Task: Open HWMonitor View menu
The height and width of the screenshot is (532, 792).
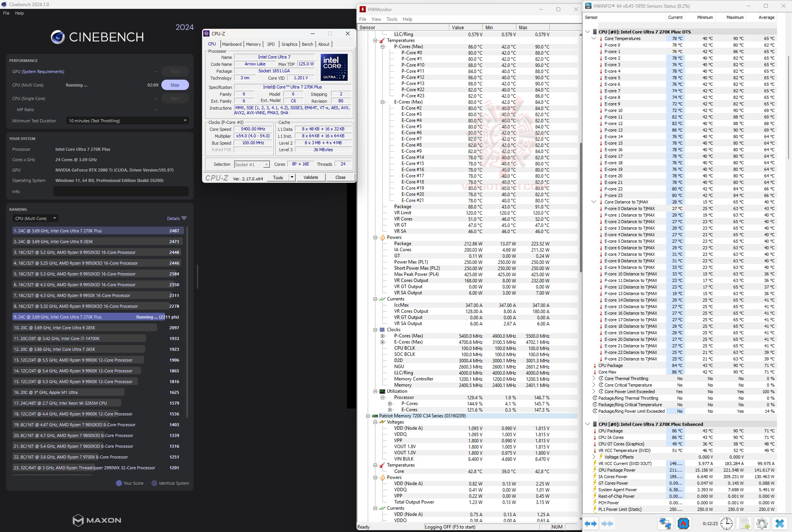Action: [376, 19]
